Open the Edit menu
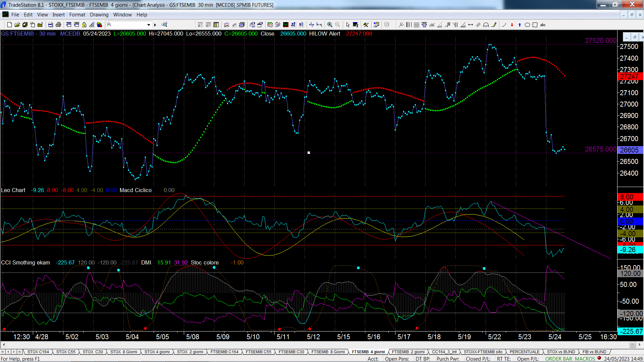 [x=28, y=15]
